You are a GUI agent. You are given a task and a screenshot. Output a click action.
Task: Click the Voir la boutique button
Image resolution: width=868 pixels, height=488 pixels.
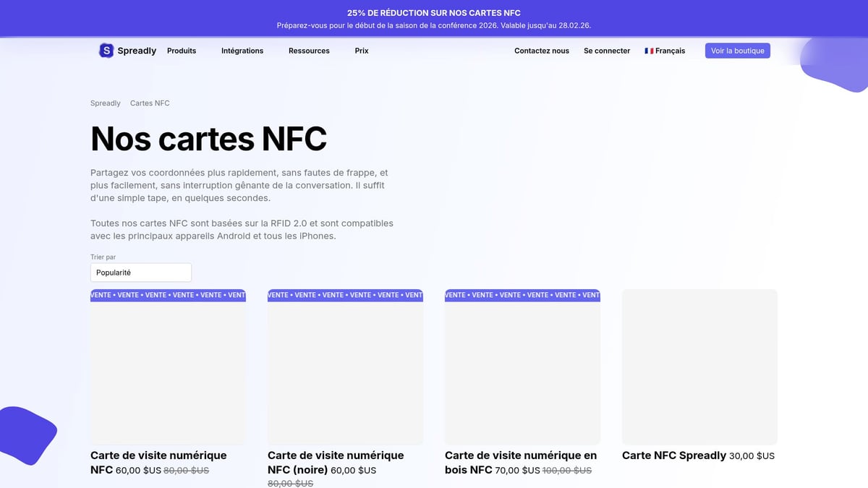click(737, 50)
